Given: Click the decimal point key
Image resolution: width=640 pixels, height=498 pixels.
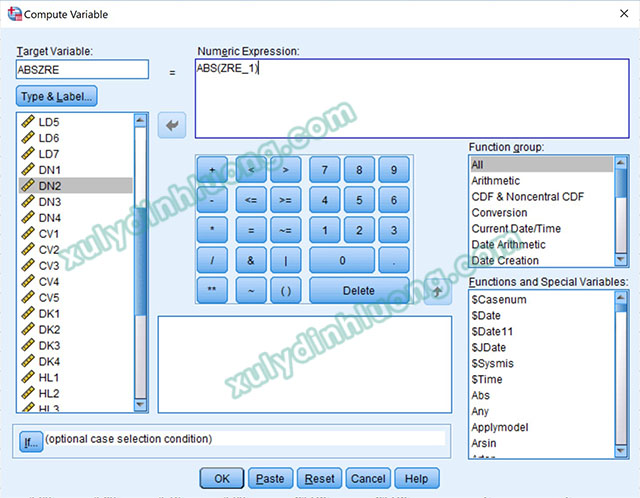Looking at the screenshot, I should [x=394, y=260].
